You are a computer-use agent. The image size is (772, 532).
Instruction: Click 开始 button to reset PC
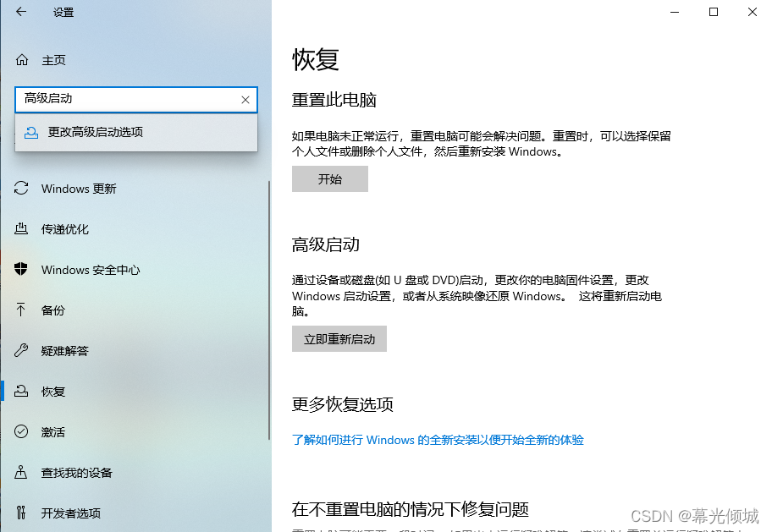(x=330, y=178)
